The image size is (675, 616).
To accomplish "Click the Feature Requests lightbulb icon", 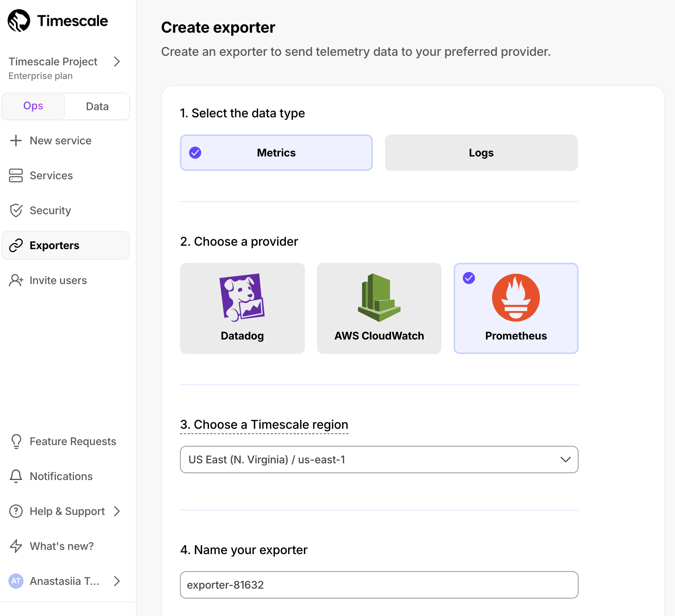I will [x=16, y=441].
